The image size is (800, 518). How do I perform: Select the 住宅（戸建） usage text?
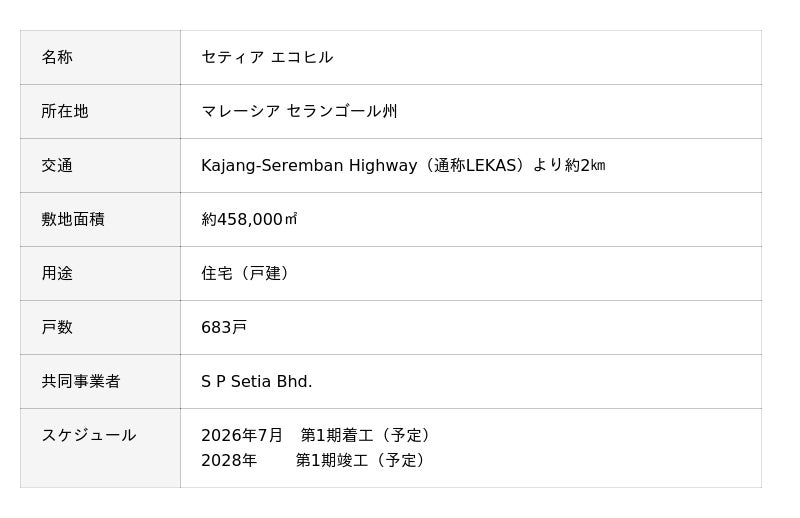(246, 273)
